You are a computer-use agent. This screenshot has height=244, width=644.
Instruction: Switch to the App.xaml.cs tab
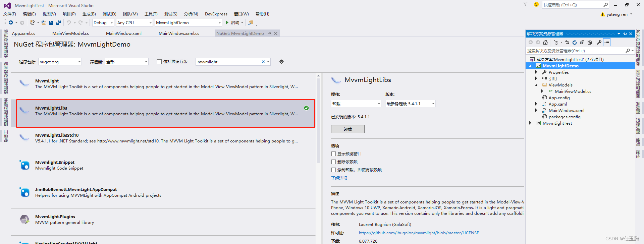tap(23, 34)
